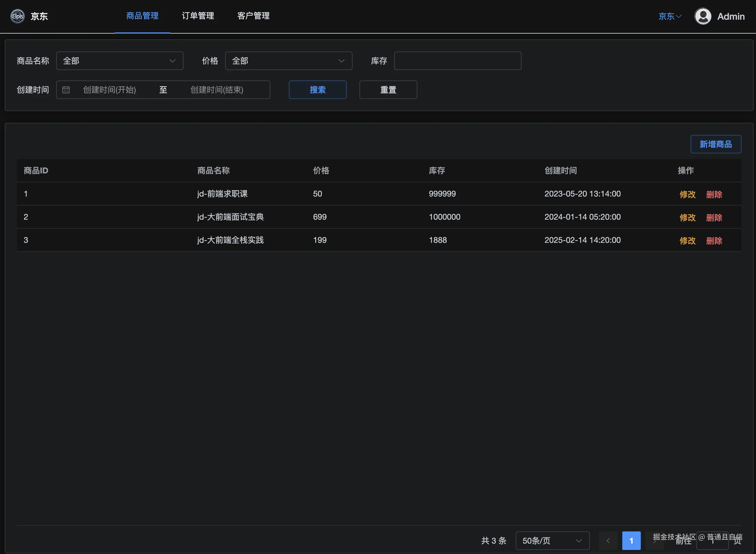Click the calendar icon in date range

click(66, 90)
